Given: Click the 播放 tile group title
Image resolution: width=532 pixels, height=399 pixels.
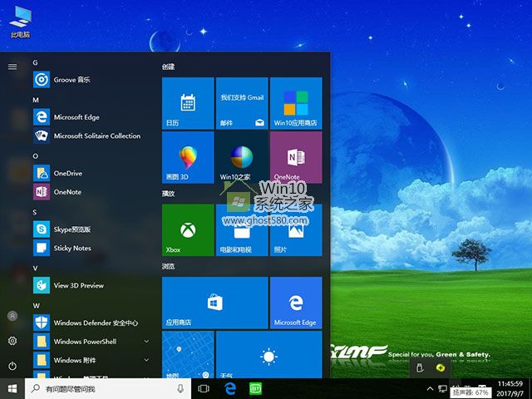Looking at the screenshot, I should pyautogui.click(x=168, y=194).
